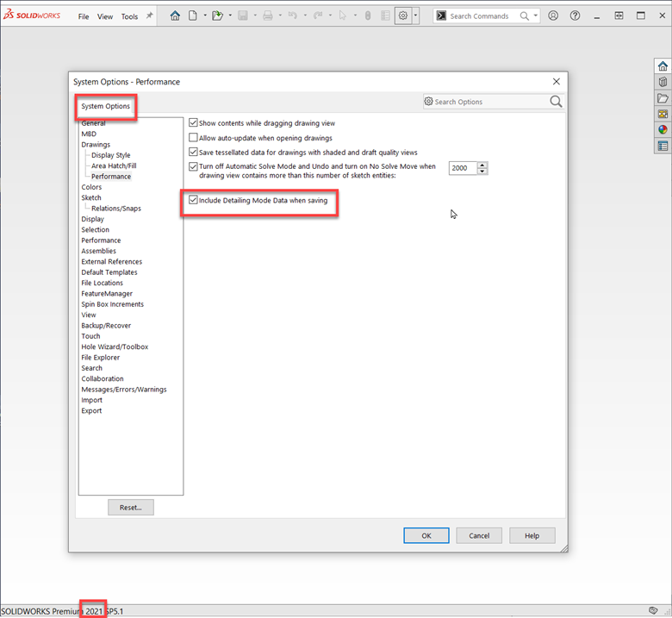This screenshot has height=618, width=672.
Task: Open Custom Properties tab in task pane
Action: point(663,147)
